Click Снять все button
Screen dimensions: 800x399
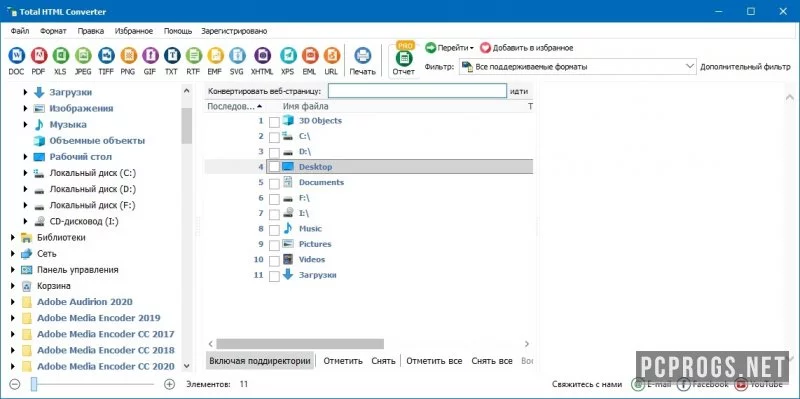(492, 361)
